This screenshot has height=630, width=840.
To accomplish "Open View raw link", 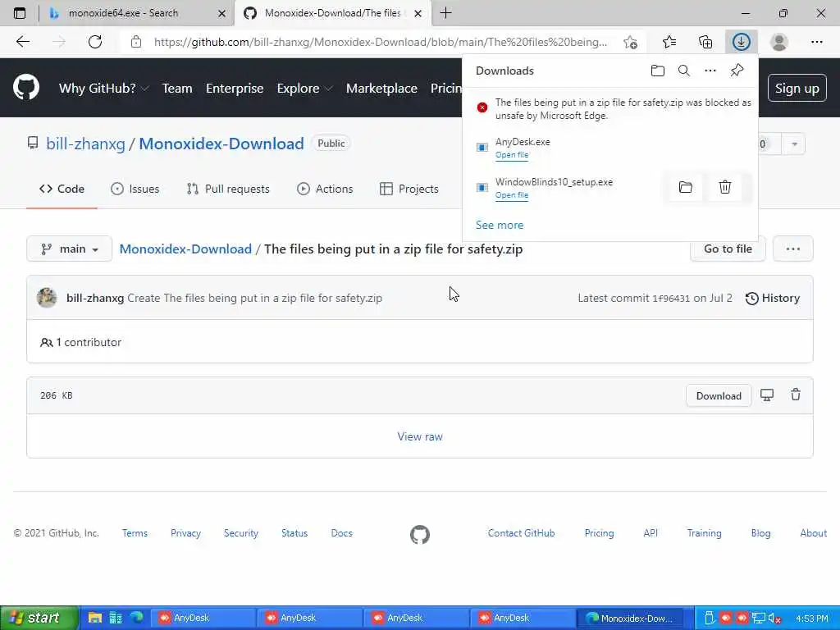I will click(420, 436).
